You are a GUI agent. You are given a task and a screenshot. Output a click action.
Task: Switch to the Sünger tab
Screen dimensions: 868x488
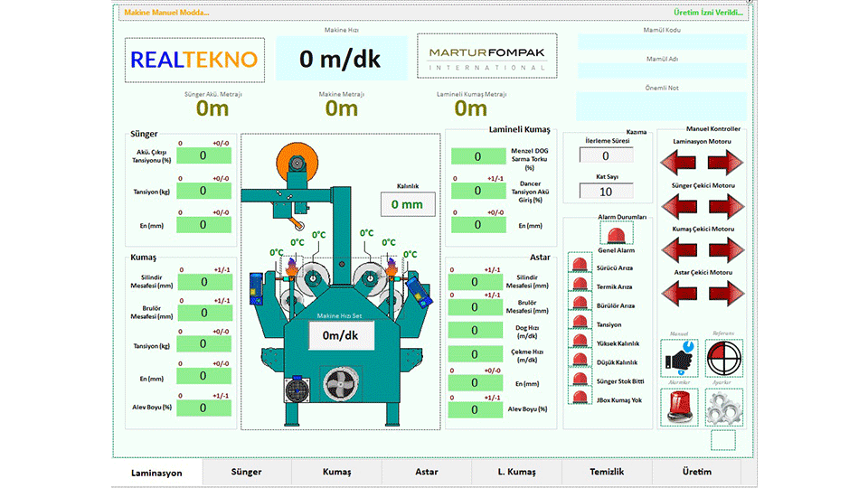(246, 472)
